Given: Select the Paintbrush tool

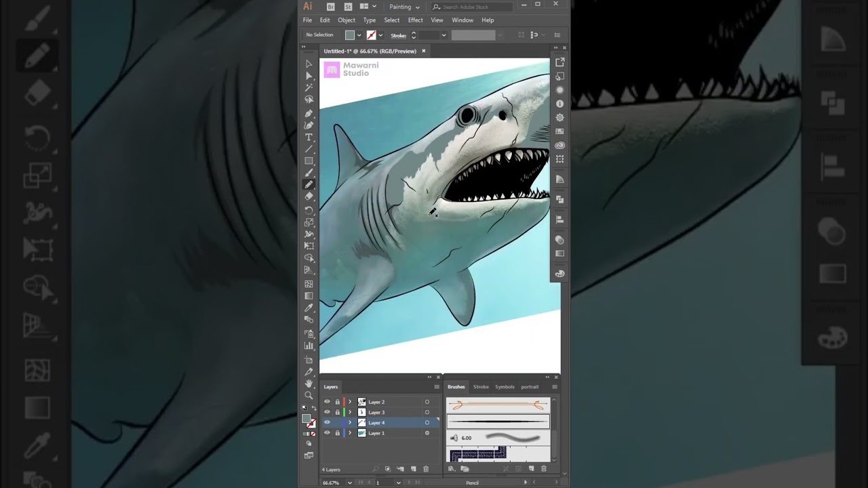Looking at the screenshot, I should [309, 173].
